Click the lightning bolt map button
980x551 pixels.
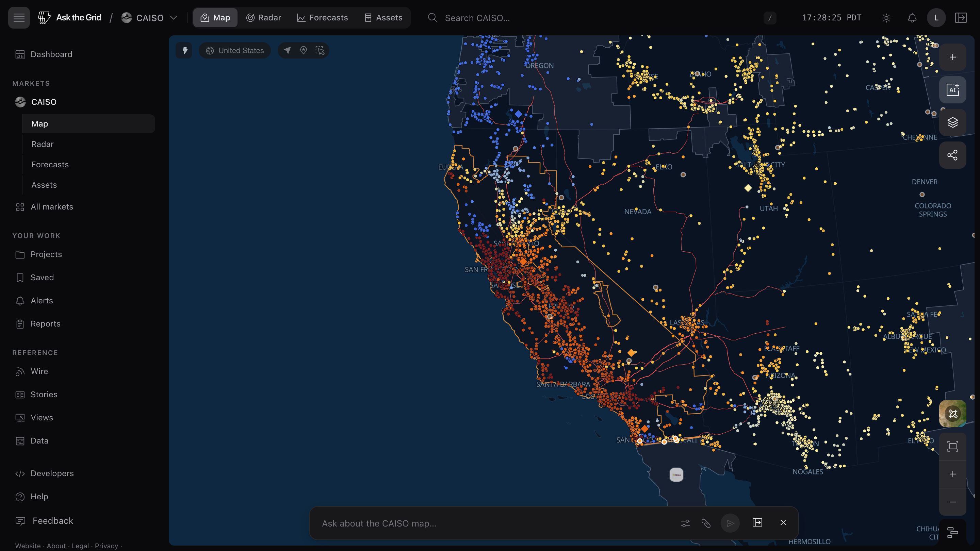tap(184, 50)
